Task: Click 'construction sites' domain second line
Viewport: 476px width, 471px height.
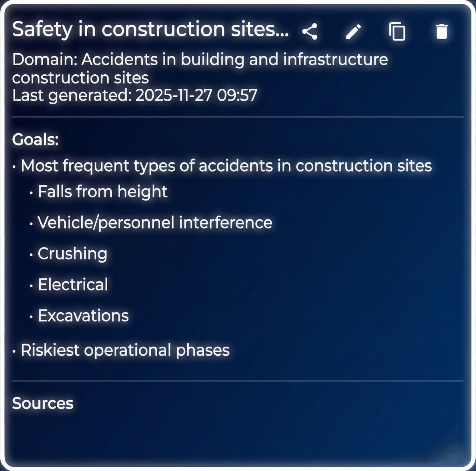Action: point(80,78)
